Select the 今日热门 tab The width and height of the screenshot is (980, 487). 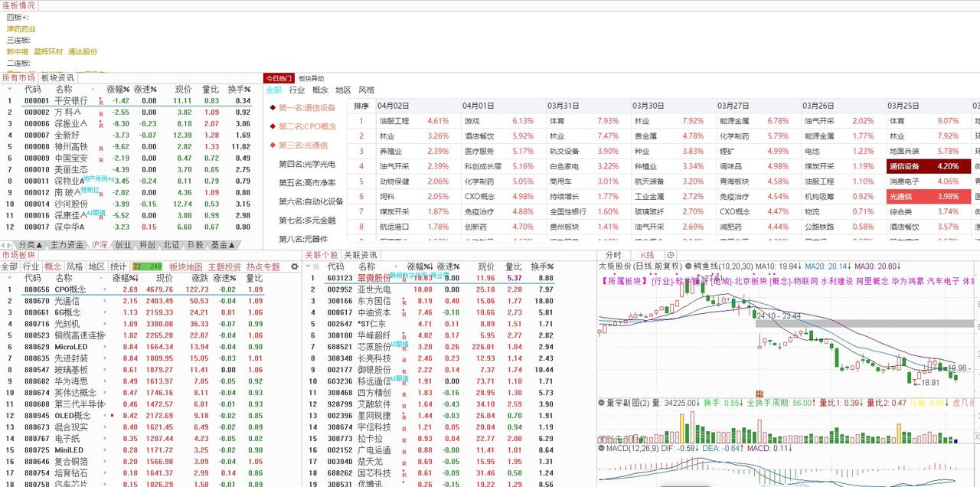pos(279,78)
